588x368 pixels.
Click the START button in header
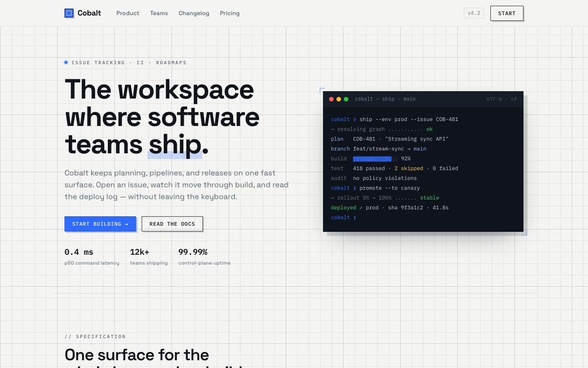507,13
